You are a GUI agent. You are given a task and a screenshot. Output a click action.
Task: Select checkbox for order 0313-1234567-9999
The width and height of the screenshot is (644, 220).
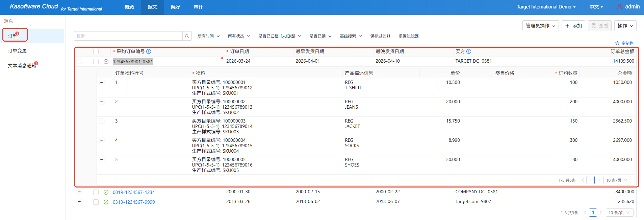(96, 202)
